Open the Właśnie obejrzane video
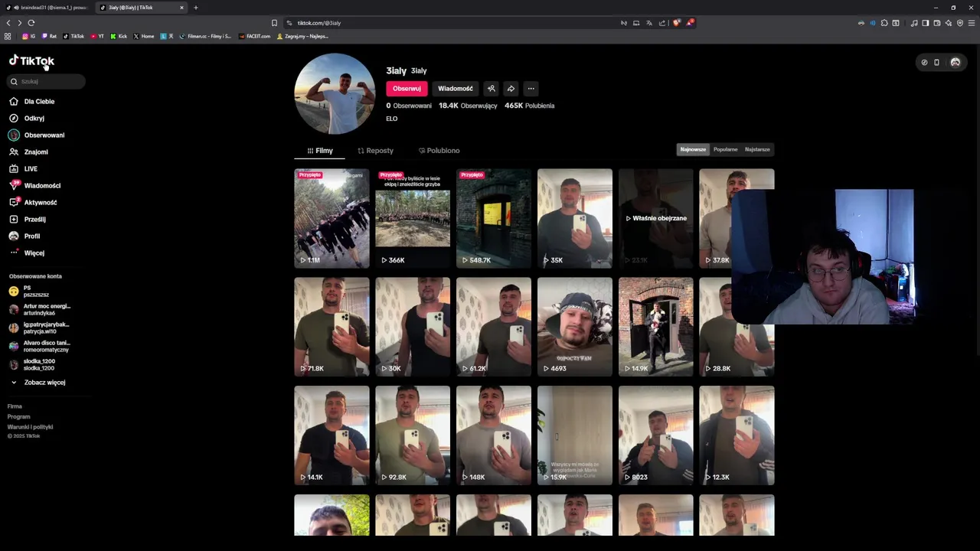This screenshot has width=980, height=551. click(x=656, y=218)
